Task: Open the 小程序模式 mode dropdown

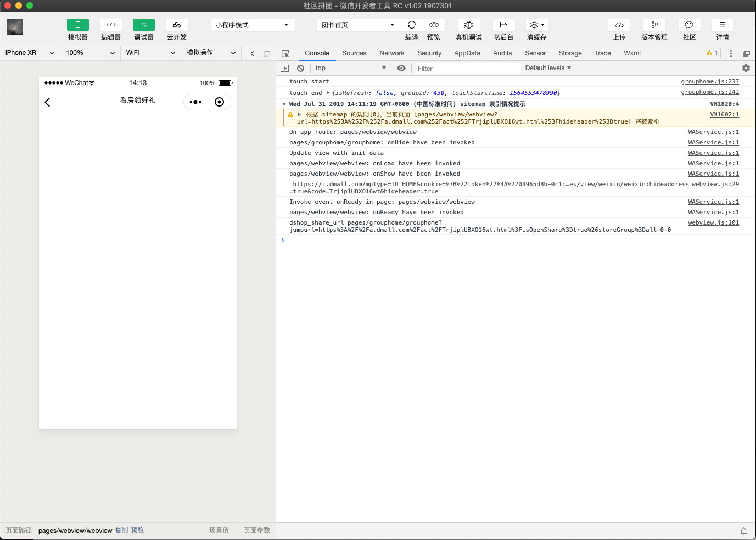Action: pos(253,25)
